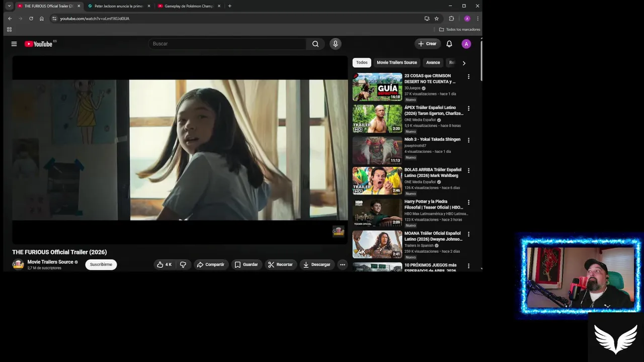The width and height of the screenshot is (644, 362).
Task: Clip the video with Recortar
Action: pyautogui.click(x=280, y=264)
